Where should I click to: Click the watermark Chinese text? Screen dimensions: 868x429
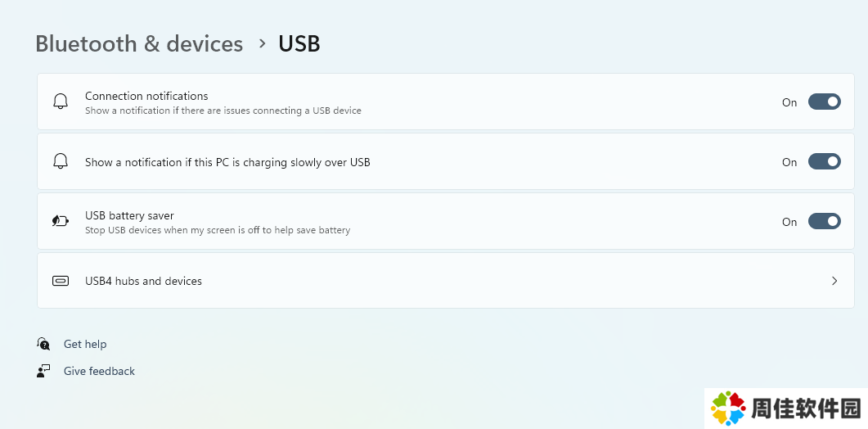806,409
